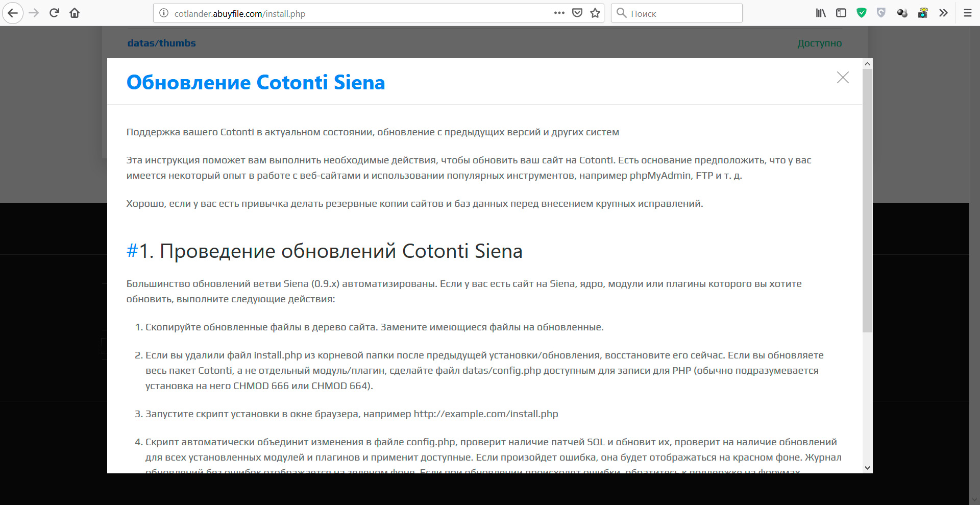Bookmark this page with the star

(x=595, y=13)
